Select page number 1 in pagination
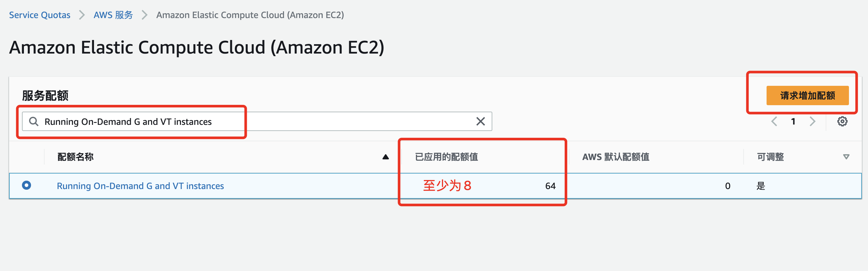This screenshot has width=868, height=271. click(x=793, y=122)
